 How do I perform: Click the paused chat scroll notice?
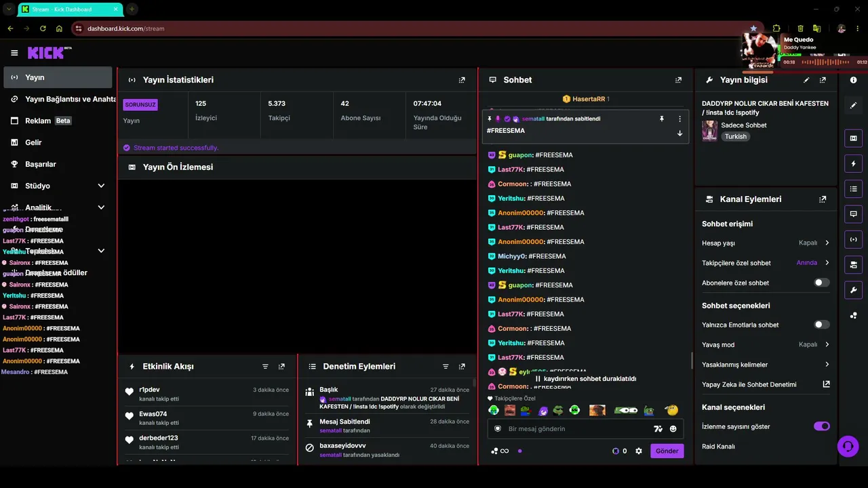(586, 379)
